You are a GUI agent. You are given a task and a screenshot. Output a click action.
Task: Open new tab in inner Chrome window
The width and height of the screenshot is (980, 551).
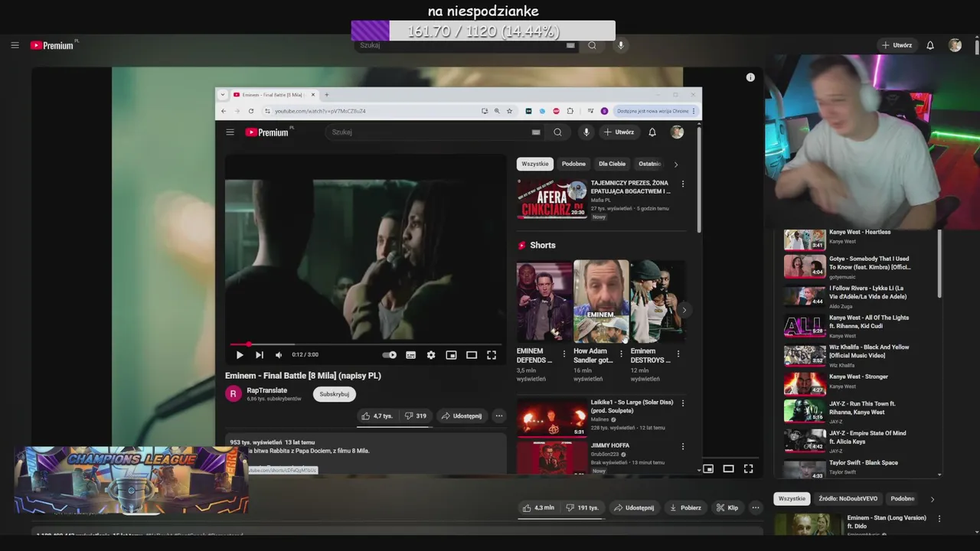pyautogui.click(x=326, y=95)
